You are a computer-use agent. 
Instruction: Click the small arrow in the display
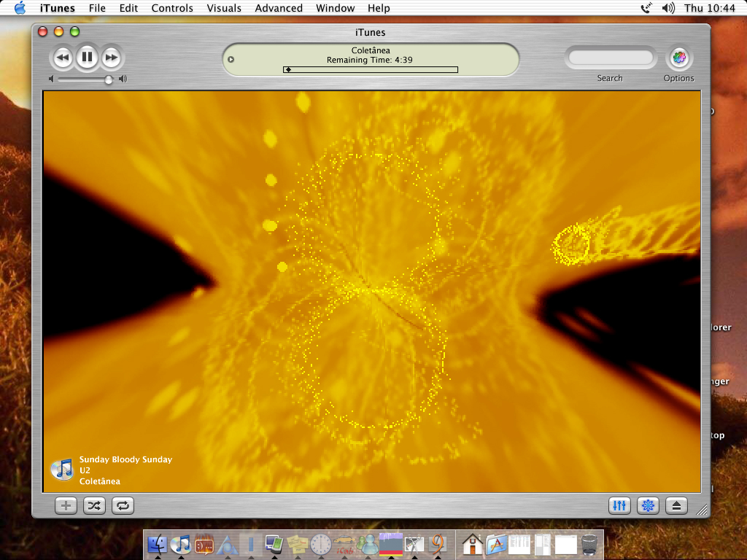click(x=231, y=60)
